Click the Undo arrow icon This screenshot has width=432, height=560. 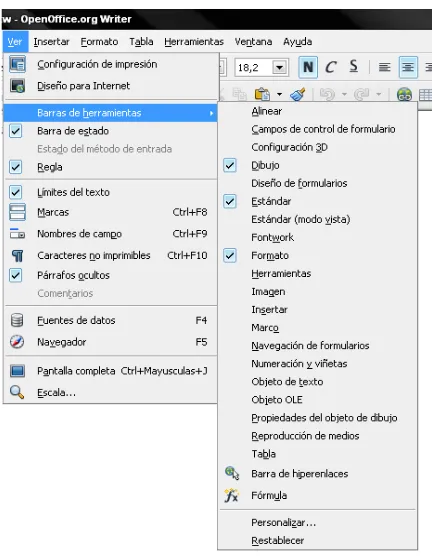click(327, 94)
